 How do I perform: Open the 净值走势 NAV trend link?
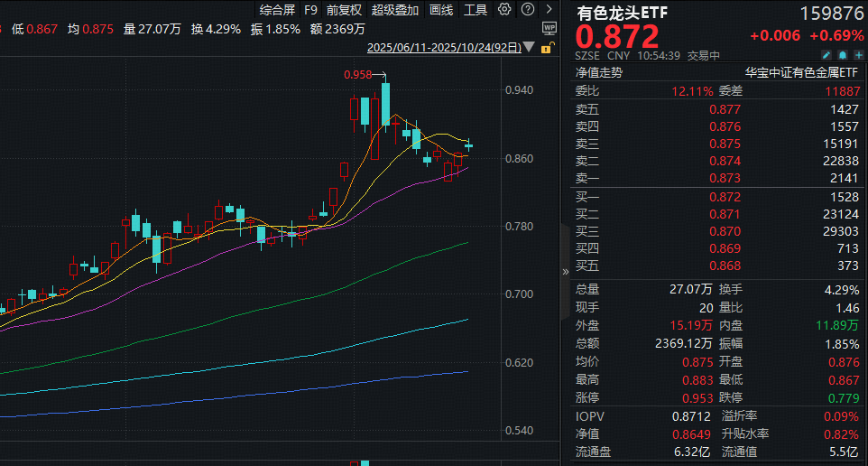[x=599, y=74]
